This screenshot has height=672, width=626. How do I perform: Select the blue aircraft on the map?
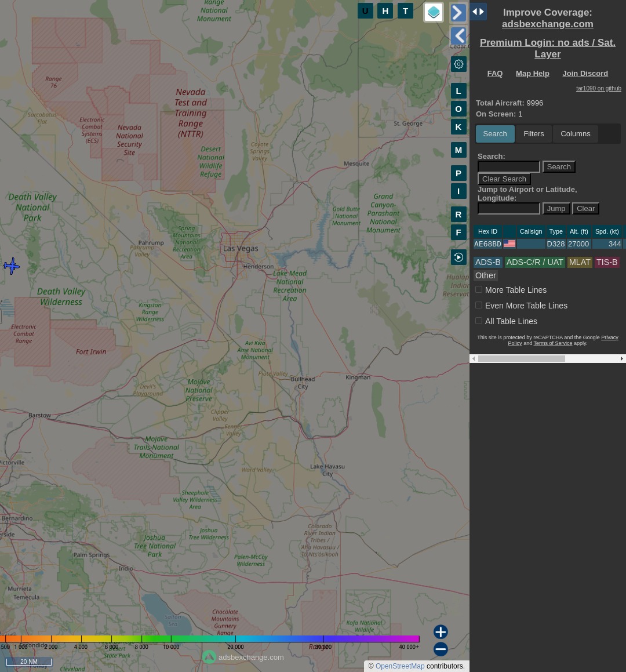pyautogui.click(x=12, y=266)
